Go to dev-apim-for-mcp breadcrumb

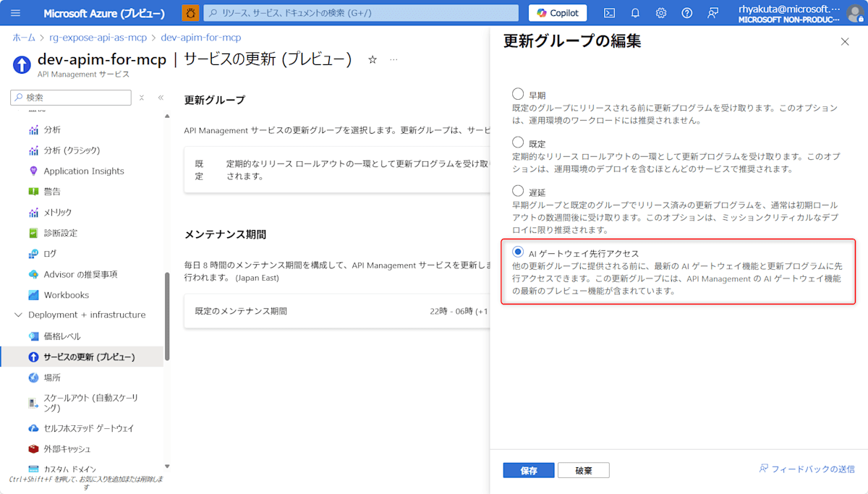[x=201, y=38]
